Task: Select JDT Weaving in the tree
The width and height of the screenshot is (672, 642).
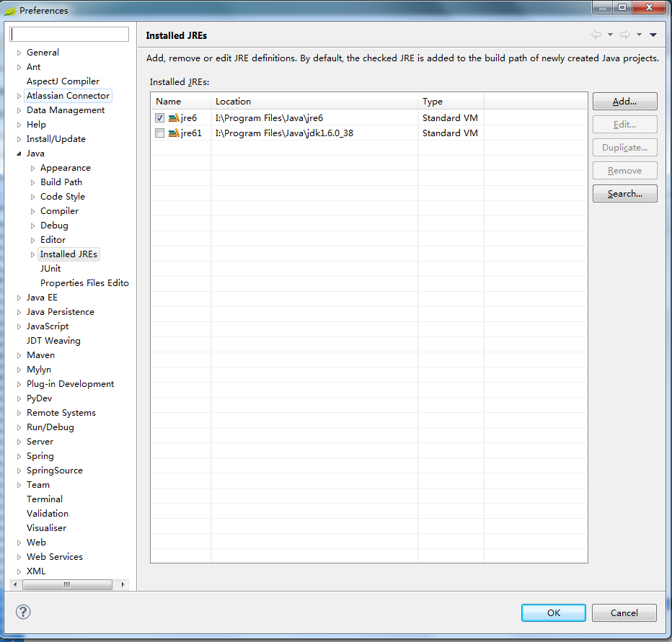Action: click(x=53, y=341)
